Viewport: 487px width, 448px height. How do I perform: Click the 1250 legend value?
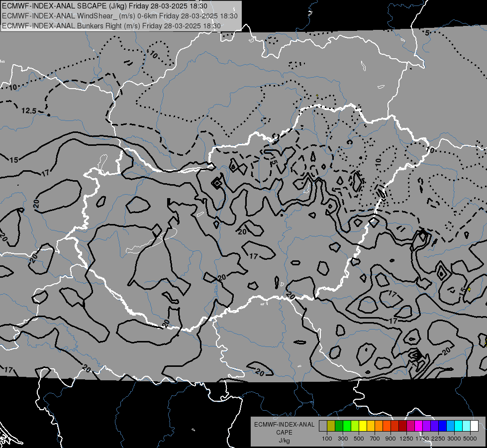(x=406, y=439)
